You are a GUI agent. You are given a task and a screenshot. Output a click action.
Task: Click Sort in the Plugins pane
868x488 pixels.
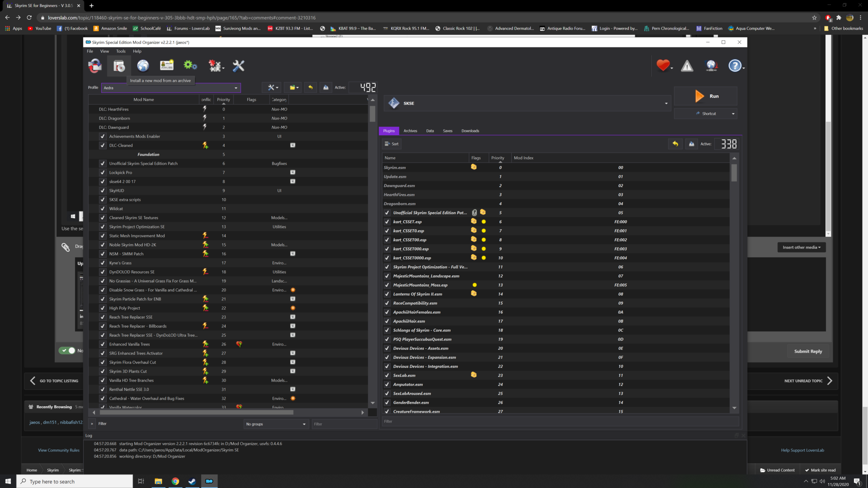click(392, 144)
